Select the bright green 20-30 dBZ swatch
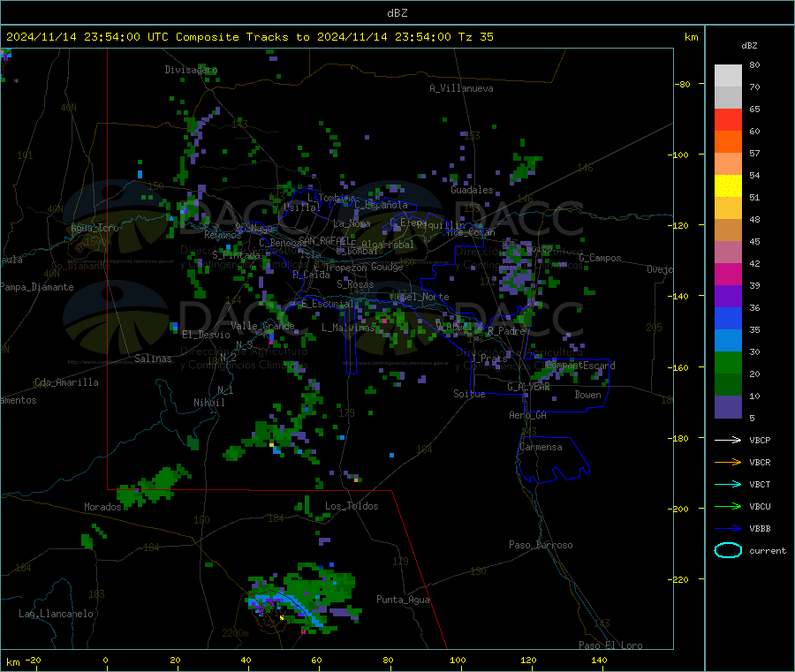 tap(728, 362)
